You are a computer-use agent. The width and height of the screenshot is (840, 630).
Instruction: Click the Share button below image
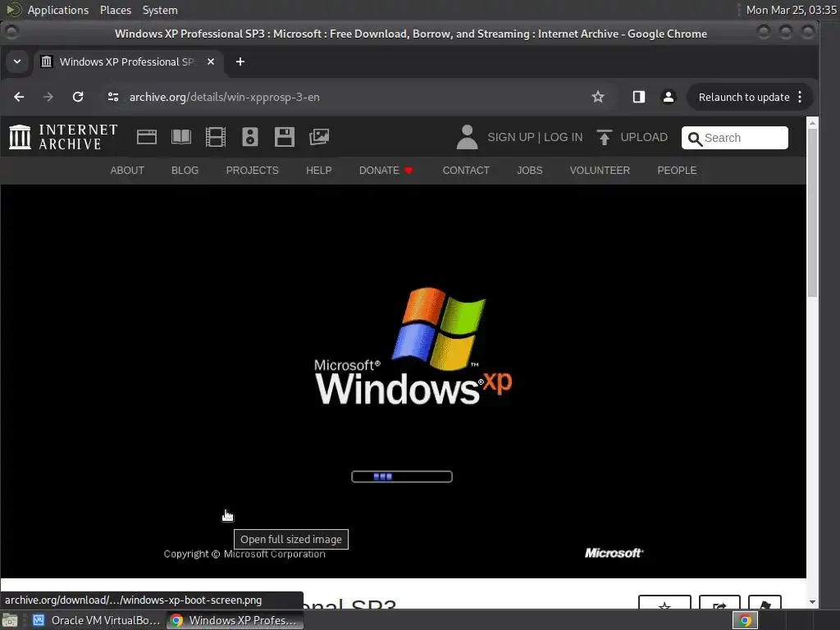coord(719,603)
